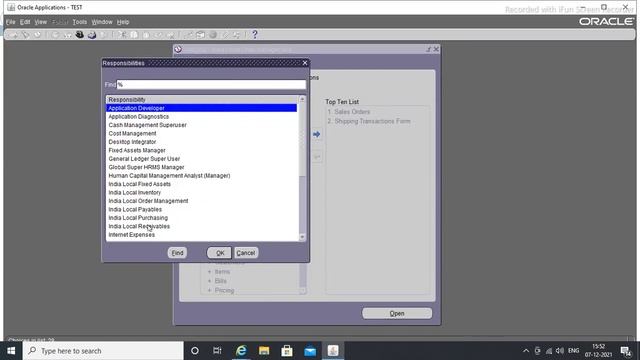
Task: Click the Java Oracle app taskbar icon
Action: pos(333,351)
